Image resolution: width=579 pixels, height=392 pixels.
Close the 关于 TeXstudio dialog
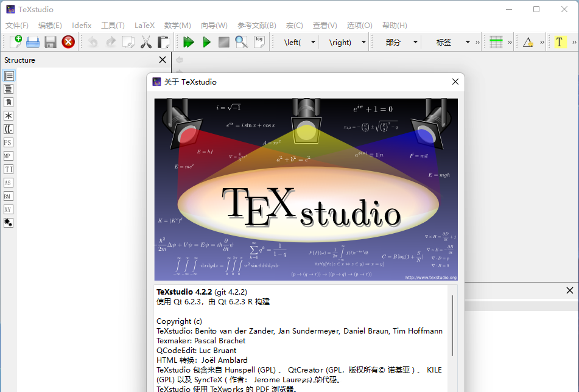click(x=455, y=82)
